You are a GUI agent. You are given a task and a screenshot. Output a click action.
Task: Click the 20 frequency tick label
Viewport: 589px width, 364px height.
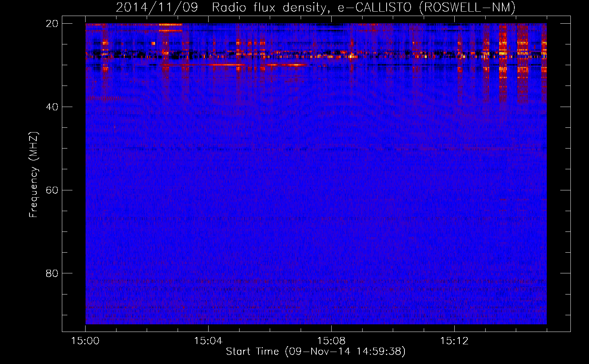click(52, 24)
